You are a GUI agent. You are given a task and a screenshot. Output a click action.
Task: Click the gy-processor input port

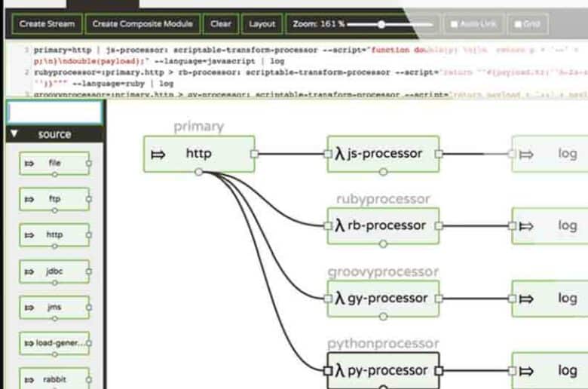point(328,299)
